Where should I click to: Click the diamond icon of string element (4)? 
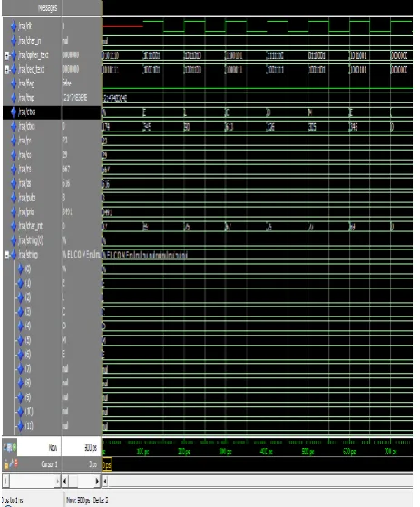pyautogui.click(x=20, y=326)
